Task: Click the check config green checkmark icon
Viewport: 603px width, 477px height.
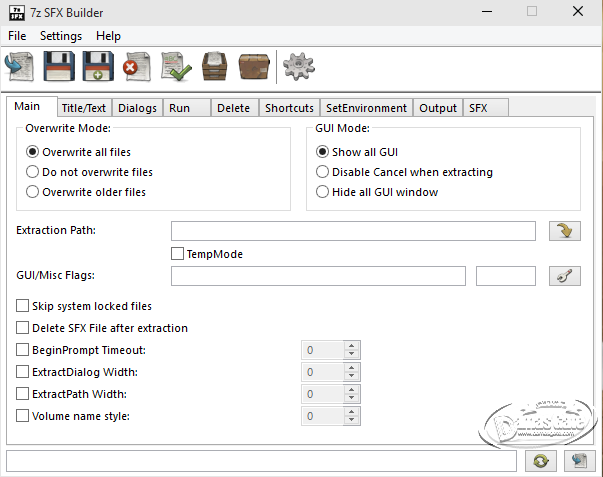Action: point(176,67)
